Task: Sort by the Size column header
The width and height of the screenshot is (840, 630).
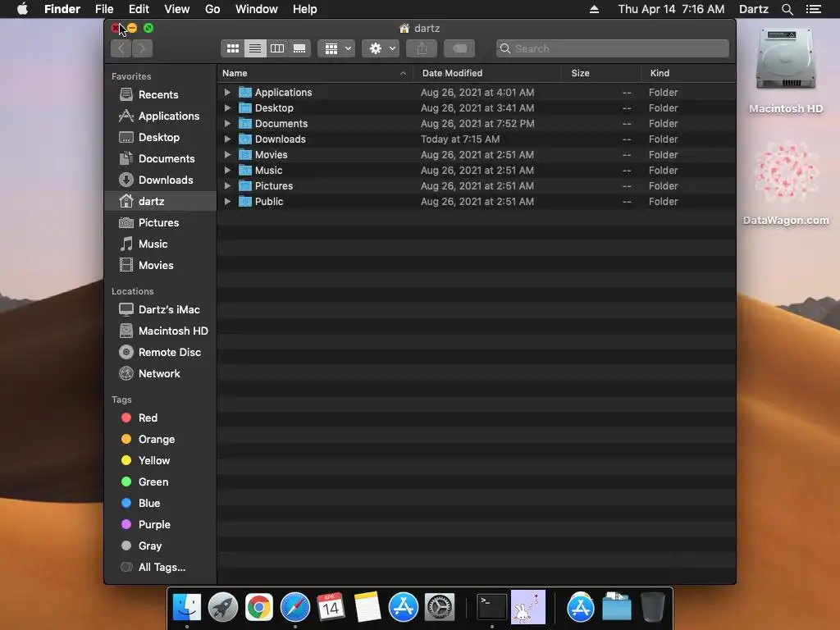Action: tap(601, 73)
